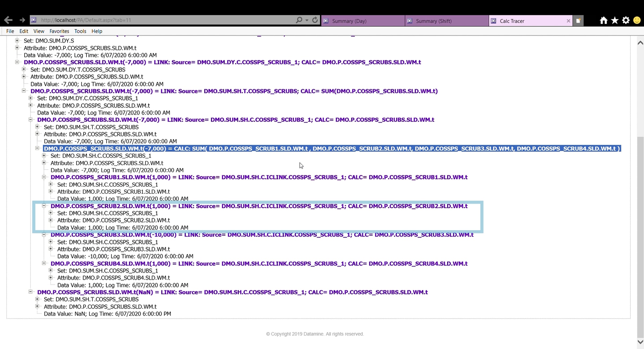Open Favorites star icon
644x349 pixels.
point(615,20)
